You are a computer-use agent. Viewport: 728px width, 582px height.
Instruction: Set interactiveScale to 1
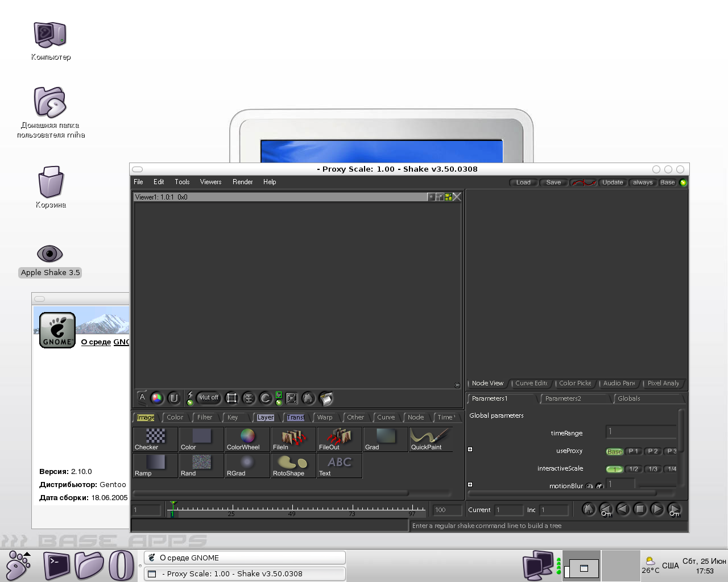[x=614, y=469]
